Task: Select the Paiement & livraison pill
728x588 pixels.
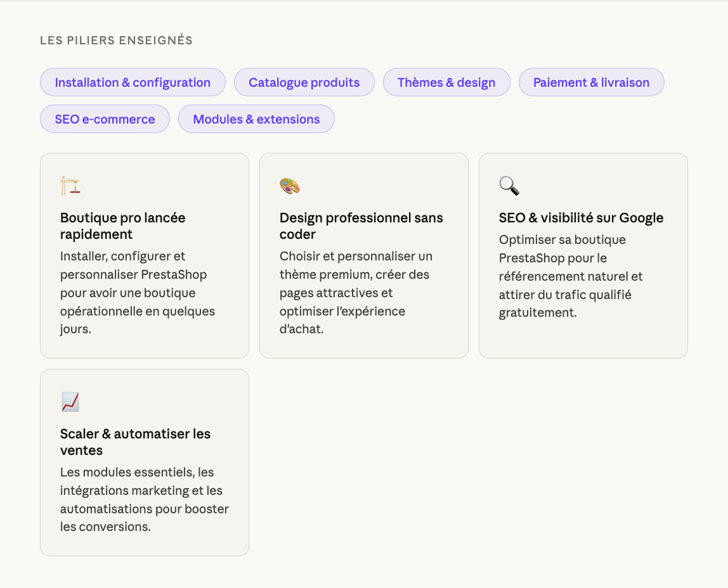Action: coord(591,82)
